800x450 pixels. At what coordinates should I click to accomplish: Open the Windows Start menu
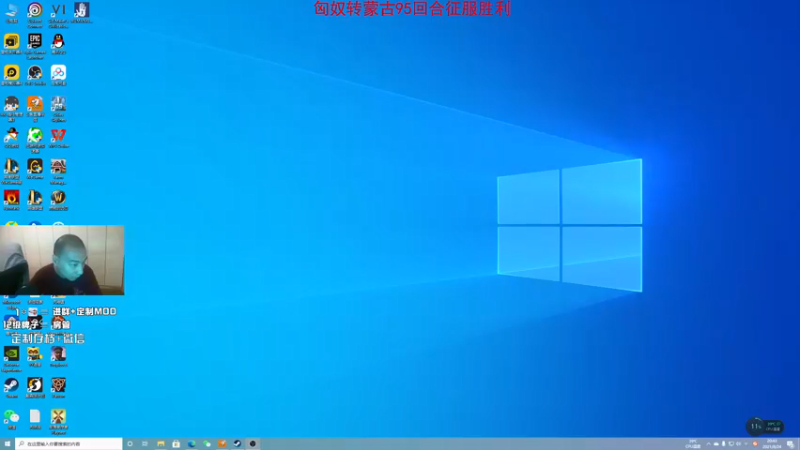pos(7,444)
